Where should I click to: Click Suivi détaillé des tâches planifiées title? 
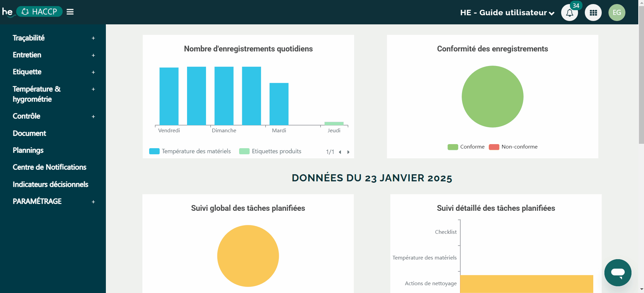click(496, 208)
